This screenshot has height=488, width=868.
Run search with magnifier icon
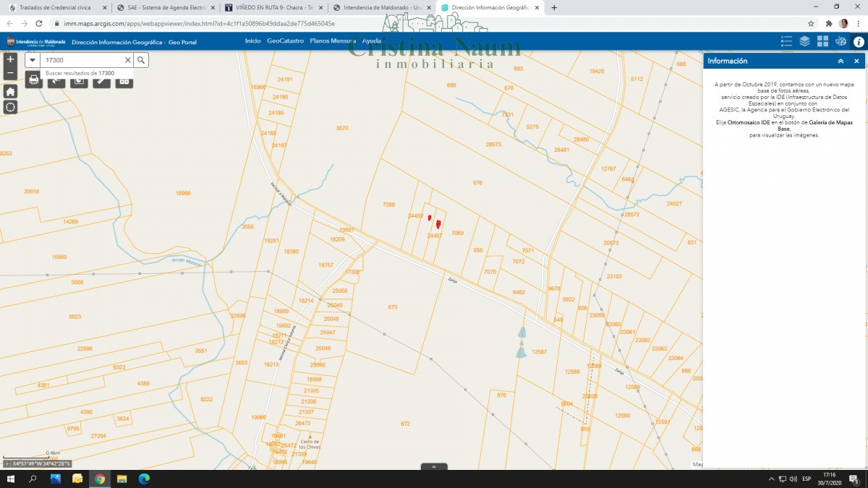(x=141, y=60)
